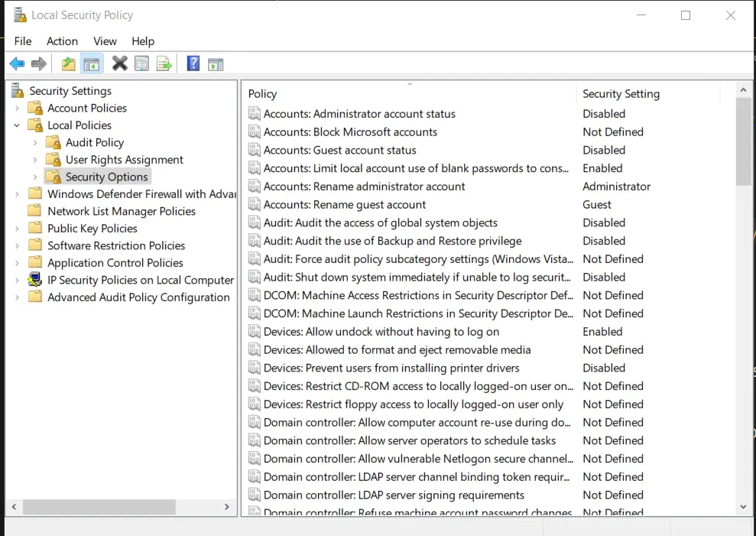
Task: Expand Advanced Audit Policy Configuration node
Action: click(x=17, y=297)
